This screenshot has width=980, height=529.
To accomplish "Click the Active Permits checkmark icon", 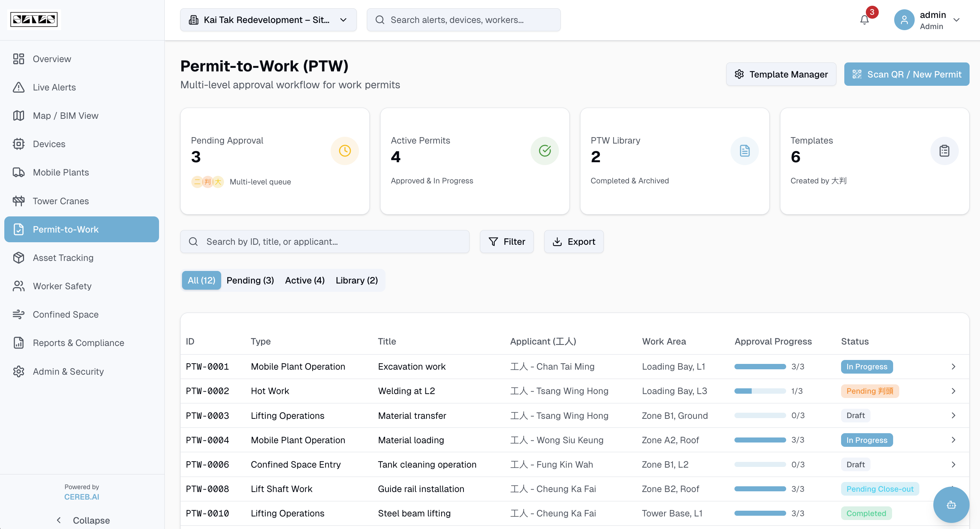I will tap(545, 151).
